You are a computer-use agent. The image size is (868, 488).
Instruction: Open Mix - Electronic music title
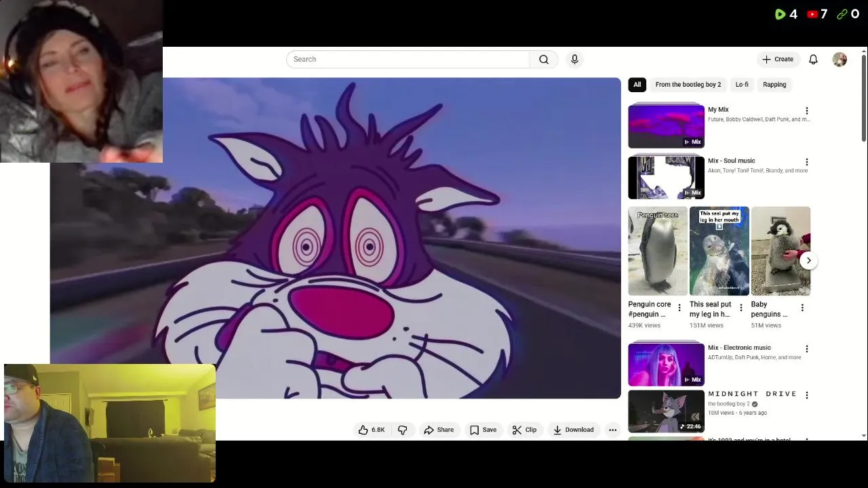(x=739, y=348)
